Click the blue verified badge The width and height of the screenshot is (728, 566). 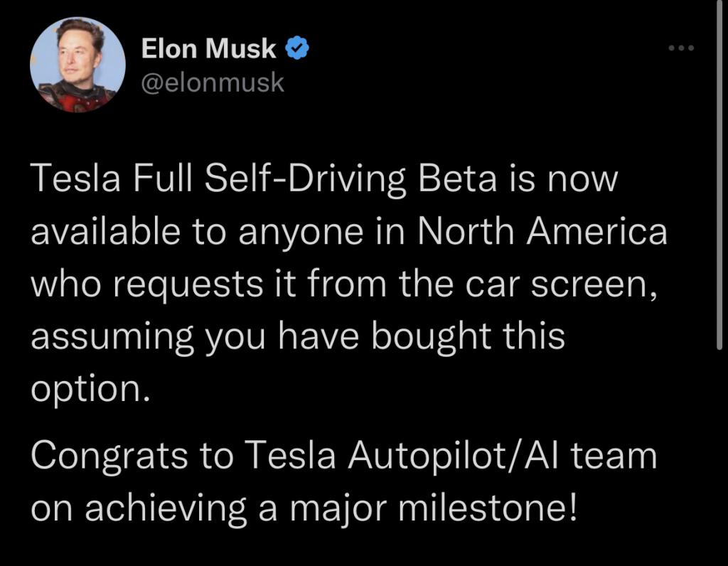click(x=296, y=48)
